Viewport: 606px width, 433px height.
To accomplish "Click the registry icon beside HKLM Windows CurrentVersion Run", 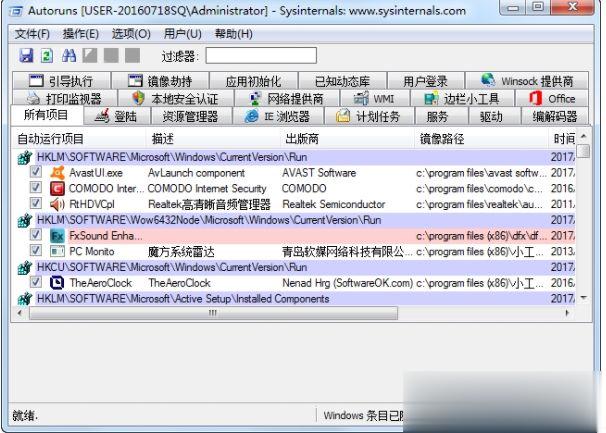I will [25, 157].
